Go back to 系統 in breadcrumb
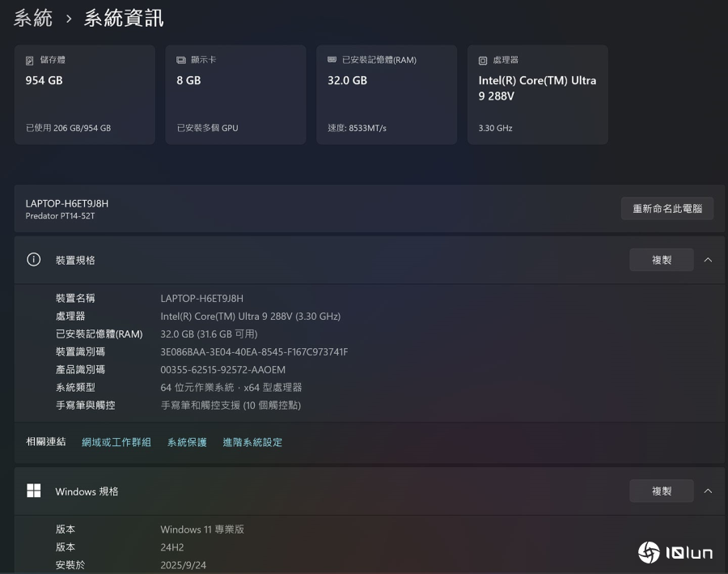This screenshot has height=574, width=728. click(x=33, y=18)
